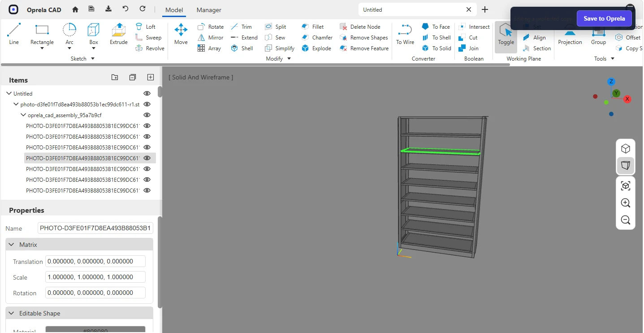This screenshot has height=333, width=644.
Task: Select the Chamfer tool
Action: tap(317, 38)
